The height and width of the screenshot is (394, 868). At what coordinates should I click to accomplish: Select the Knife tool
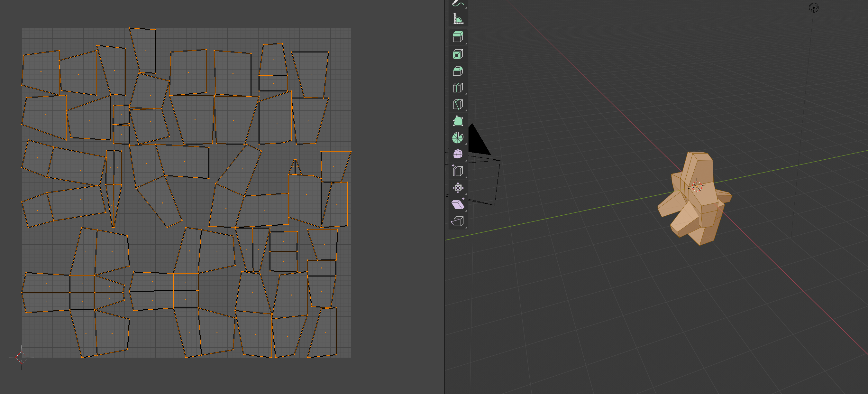click(458, 105)
